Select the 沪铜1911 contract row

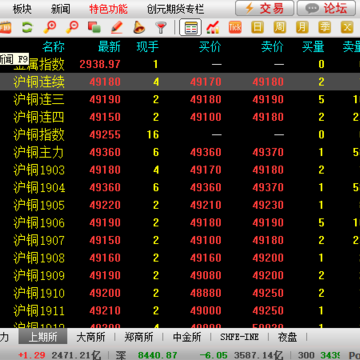pos(180,311)
